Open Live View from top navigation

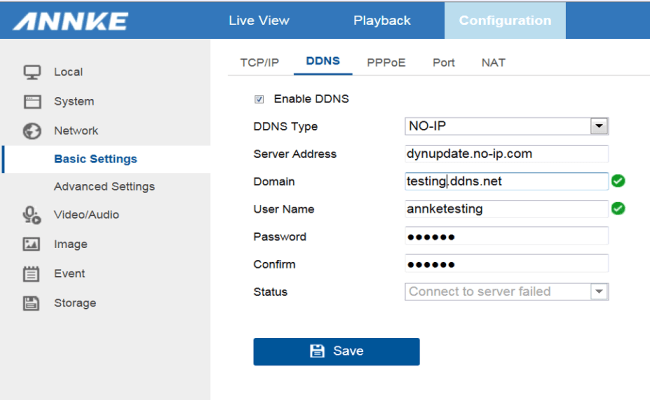[257, 20]
